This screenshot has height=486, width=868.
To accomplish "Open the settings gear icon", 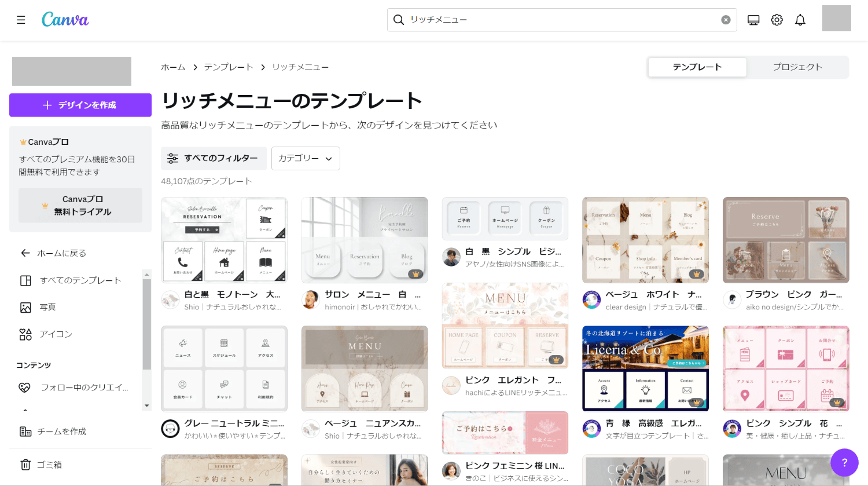I will tap(777, 20).
